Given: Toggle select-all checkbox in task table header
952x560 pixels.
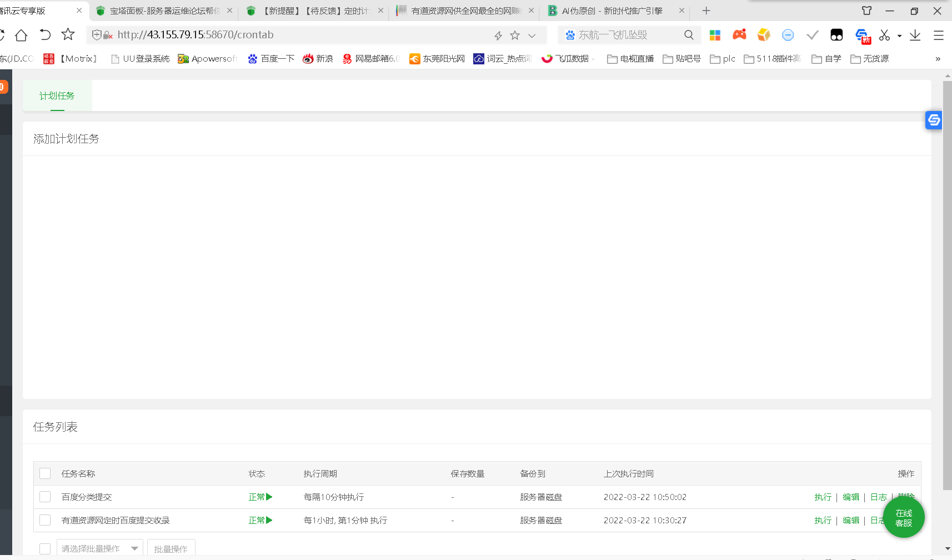Looking at the screenshot, I should coord(45,473).
